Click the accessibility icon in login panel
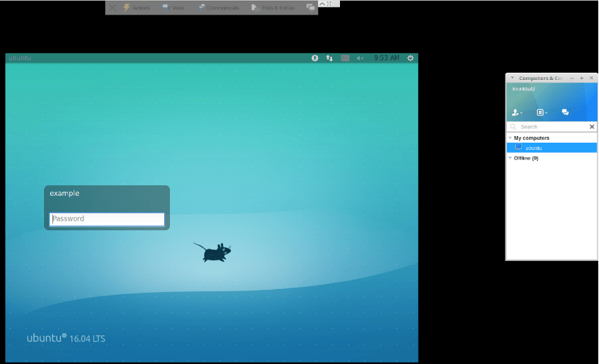The width and height of the screenshot is (599, 364). click(x=314, y=58)
